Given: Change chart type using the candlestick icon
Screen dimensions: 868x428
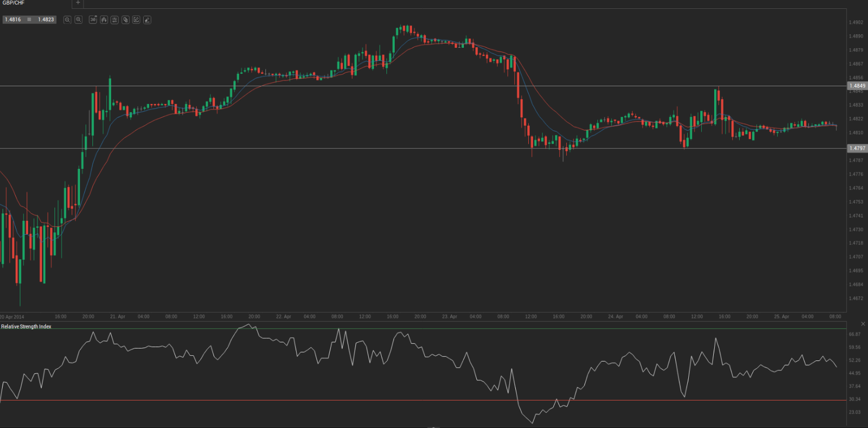Looking at the screenshot, I should (104, 20).
